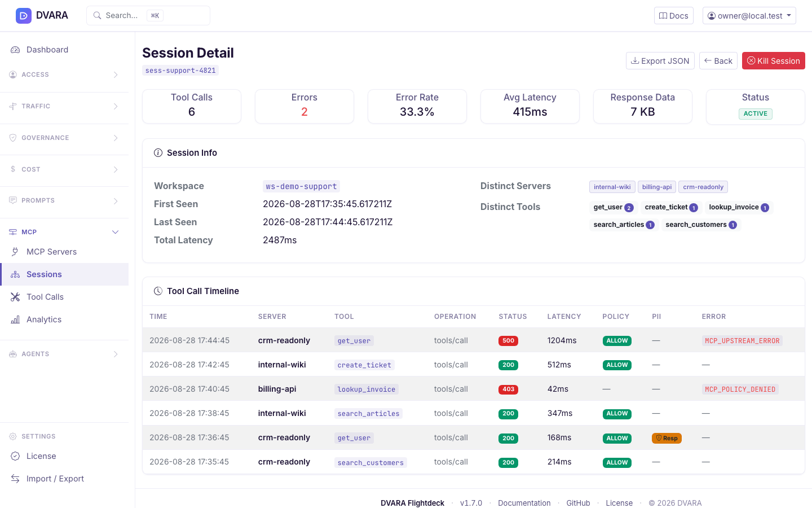Click the 403 status badge
The height and width of the screenshot is (508, 812).
(508, 389)
